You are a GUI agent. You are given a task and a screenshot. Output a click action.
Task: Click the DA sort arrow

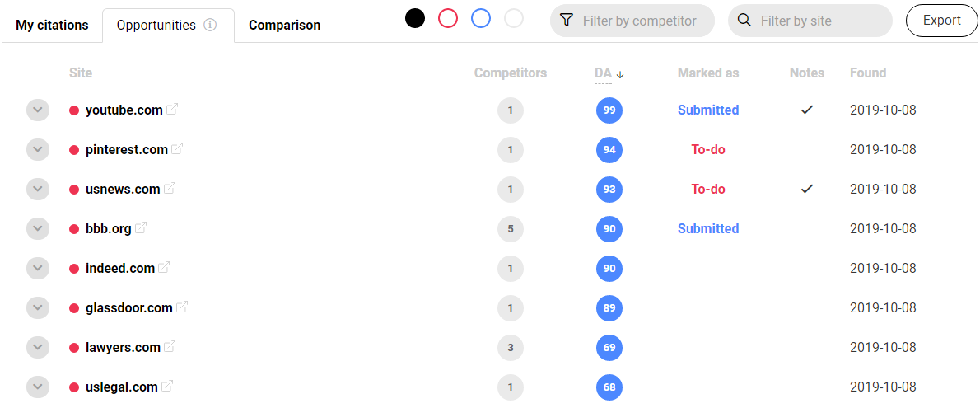(x=620, y=74)
